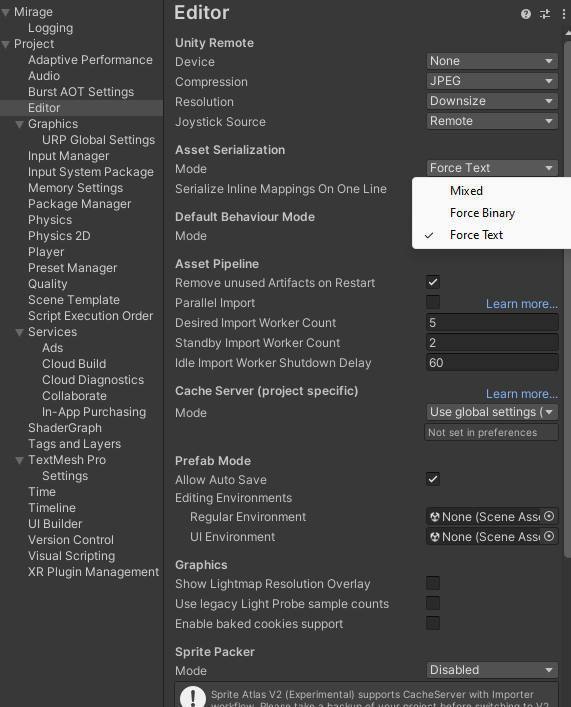
Task: Open the Editor help icon
Action: 525,14
